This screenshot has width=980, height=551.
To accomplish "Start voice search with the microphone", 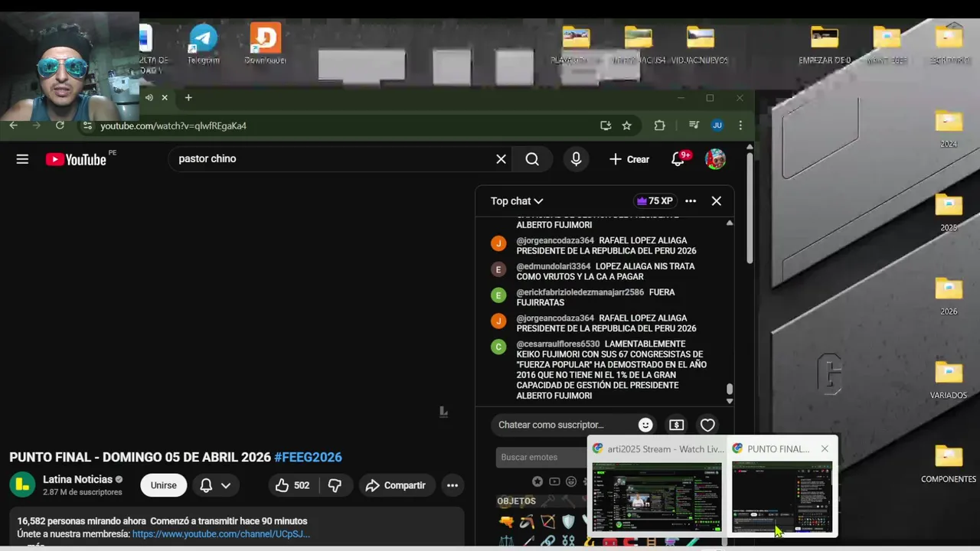I will pos(576,159).
